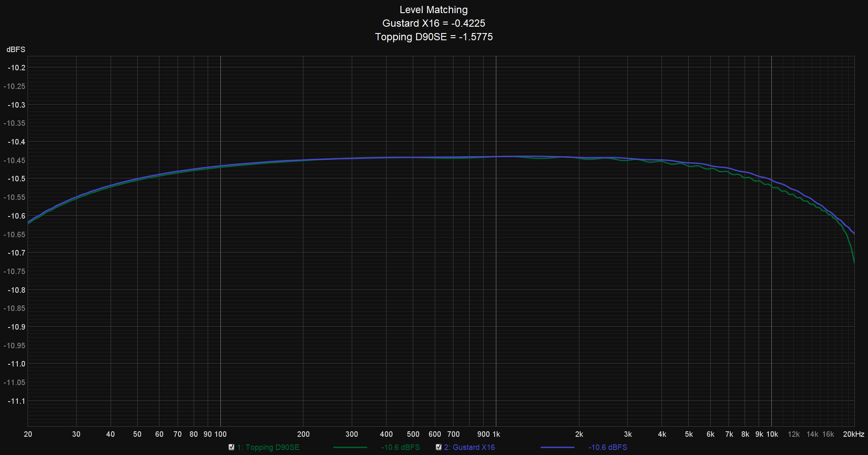868x455 pixels.
Task: Click the 'Gustard X16 = -0.4225' title line
Action: point(434,23)
